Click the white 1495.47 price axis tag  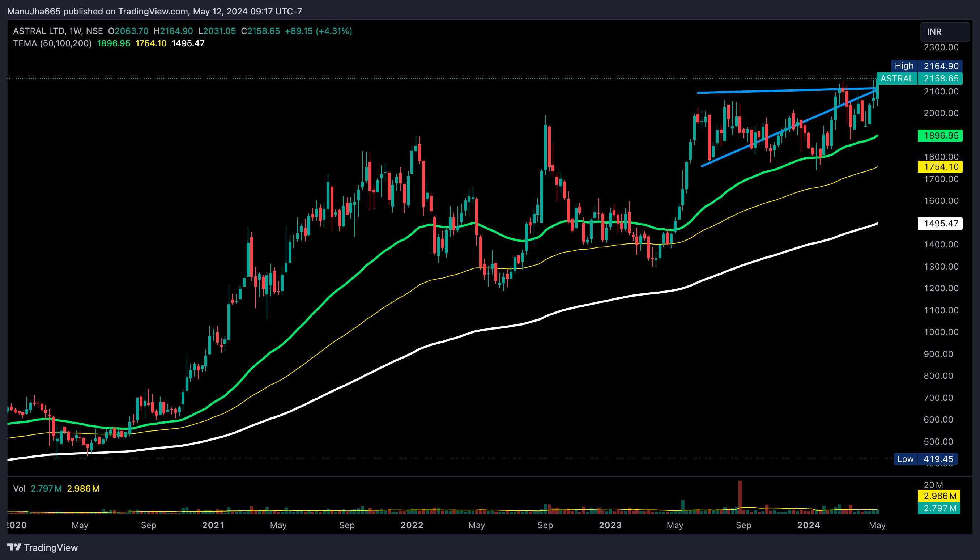[x=940, y=224]
